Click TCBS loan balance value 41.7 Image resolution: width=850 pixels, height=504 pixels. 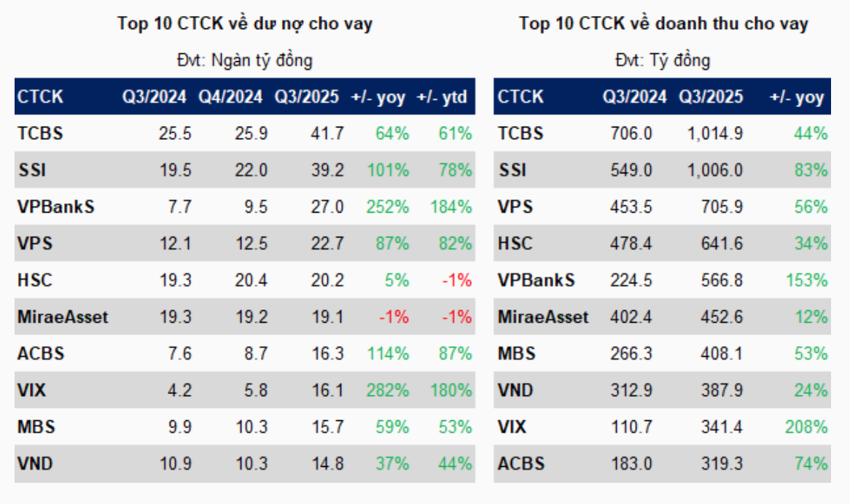tap(328, 134)
